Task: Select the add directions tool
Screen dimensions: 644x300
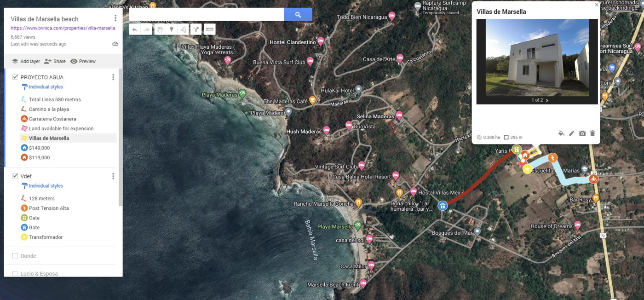Action: (196, 29)
